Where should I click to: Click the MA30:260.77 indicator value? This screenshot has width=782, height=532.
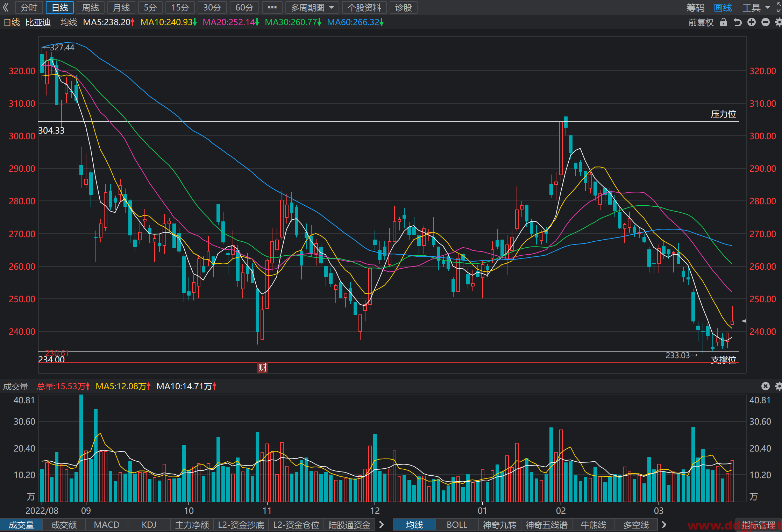click(x=293, y=22)
